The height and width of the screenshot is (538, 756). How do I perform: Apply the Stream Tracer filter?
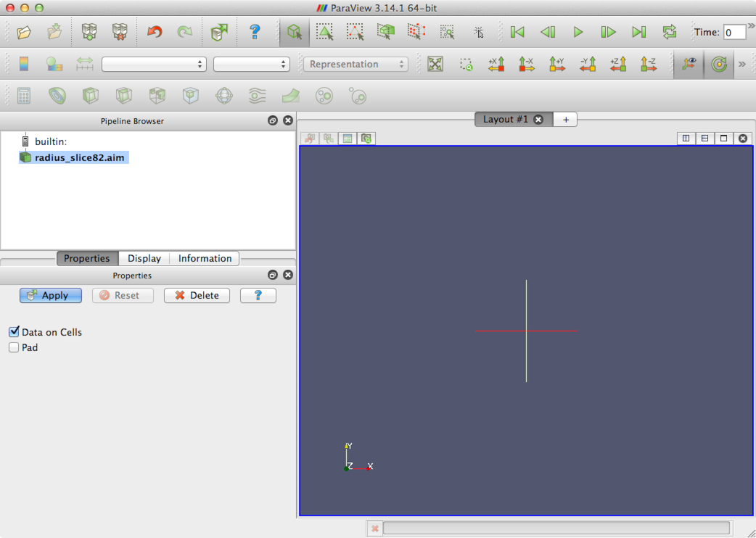tap(258, 96)
